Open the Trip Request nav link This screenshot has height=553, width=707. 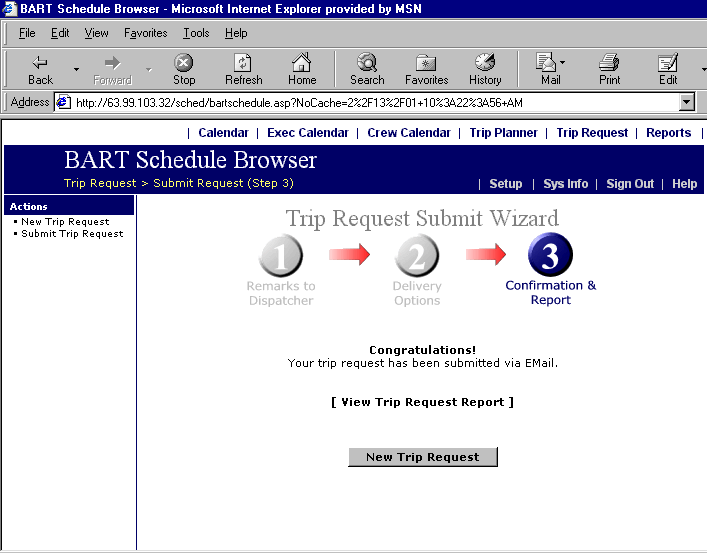click(592, 133)
